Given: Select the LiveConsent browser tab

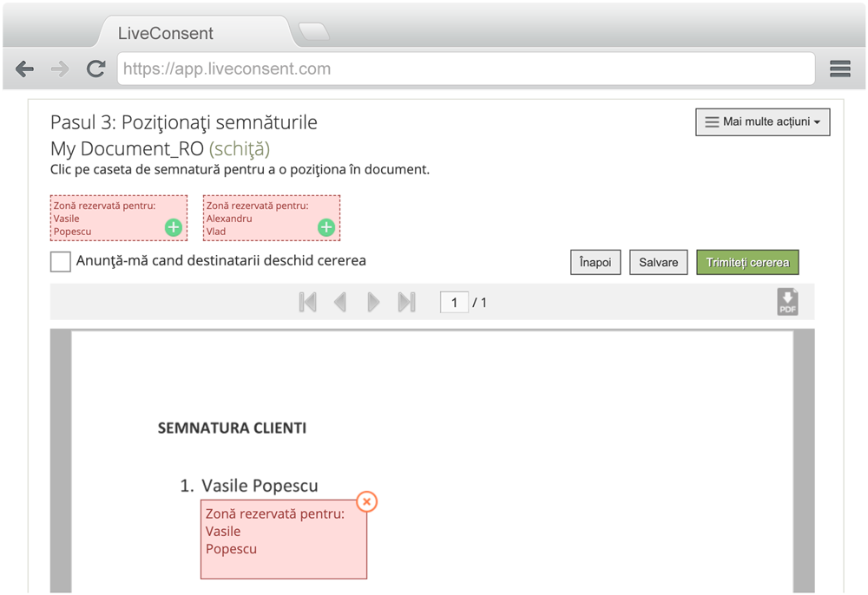Looking at the screenshot, I should click(174, 35).
